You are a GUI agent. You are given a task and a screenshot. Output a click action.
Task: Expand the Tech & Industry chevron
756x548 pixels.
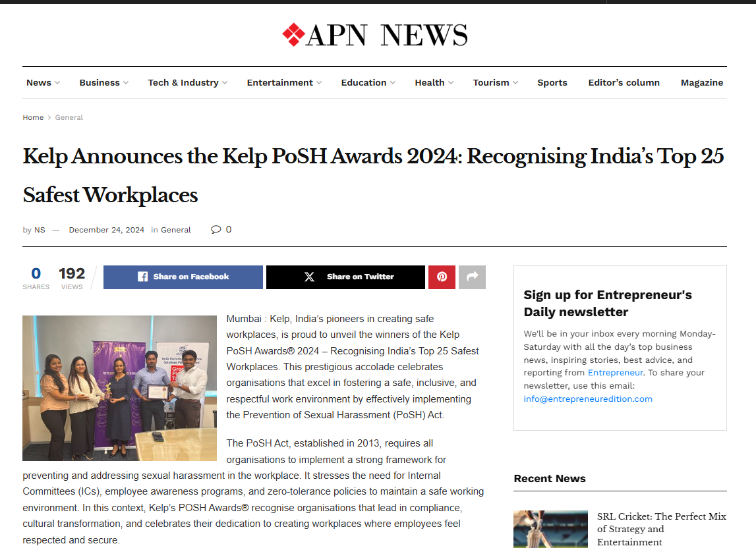225,83
